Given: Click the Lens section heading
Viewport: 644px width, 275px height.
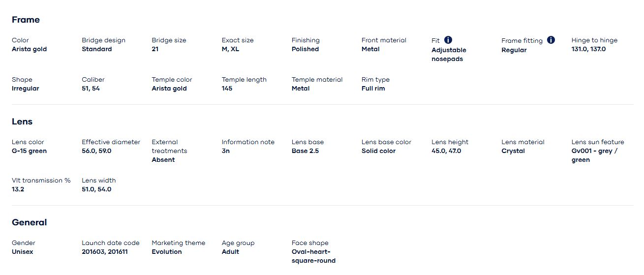Looking at the screenshot, I should 22,122.
